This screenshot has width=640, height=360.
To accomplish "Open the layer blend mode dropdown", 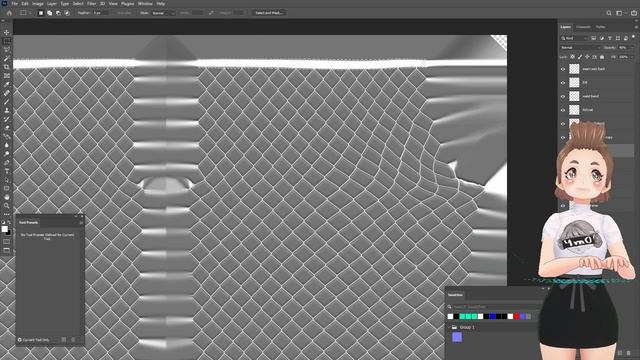I will click(x=580, y=47).
